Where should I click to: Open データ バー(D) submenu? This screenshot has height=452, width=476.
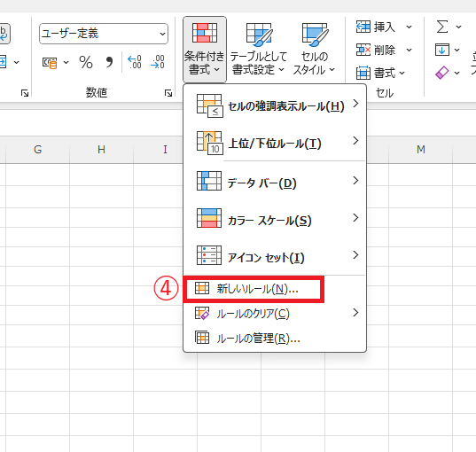click(275, 181)
